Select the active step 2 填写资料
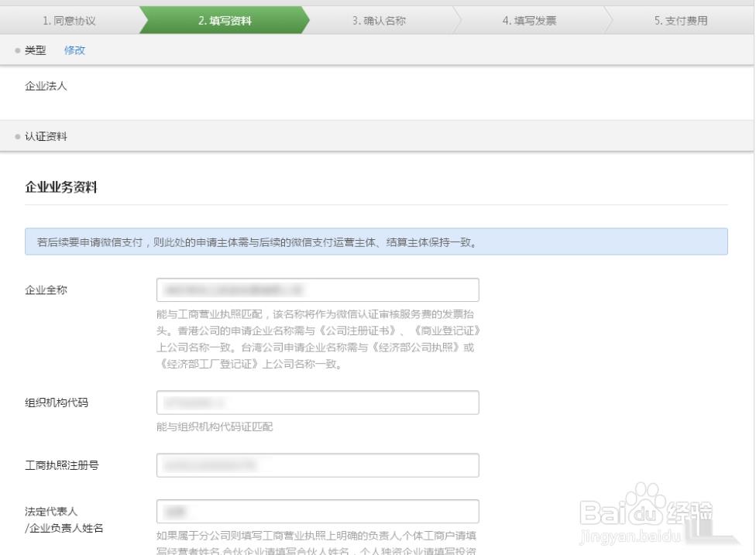Viewport: 756px width, 555px height. 225,21
